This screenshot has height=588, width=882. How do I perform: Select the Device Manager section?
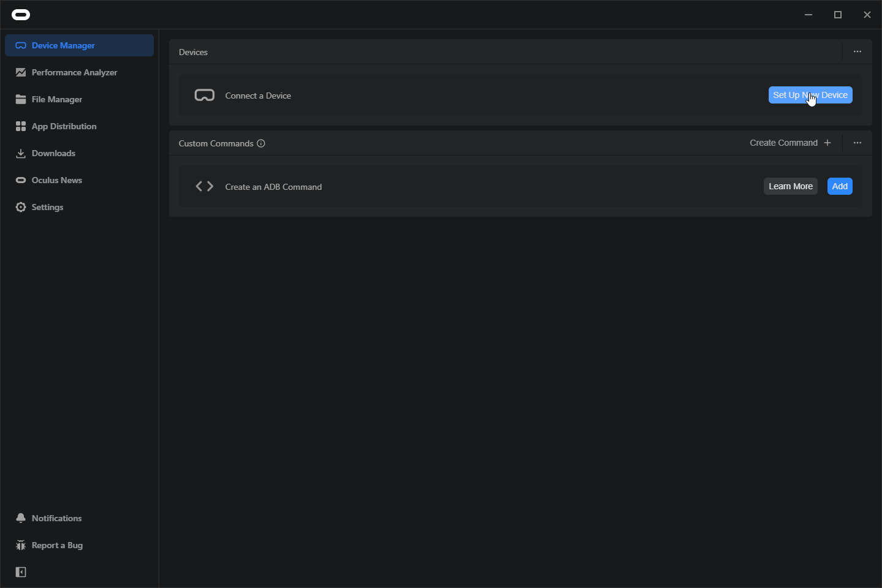[x=63, y=45]
